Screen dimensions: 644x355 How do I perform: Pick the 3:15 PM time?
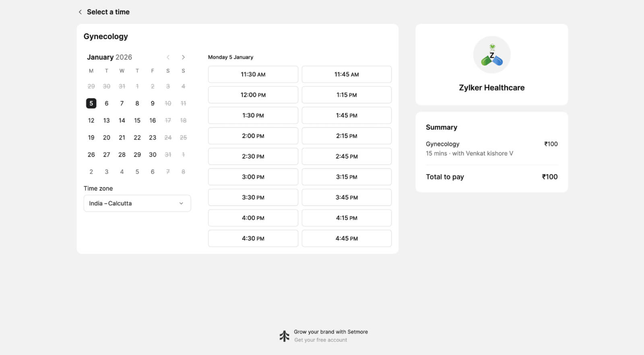(347, 177)
